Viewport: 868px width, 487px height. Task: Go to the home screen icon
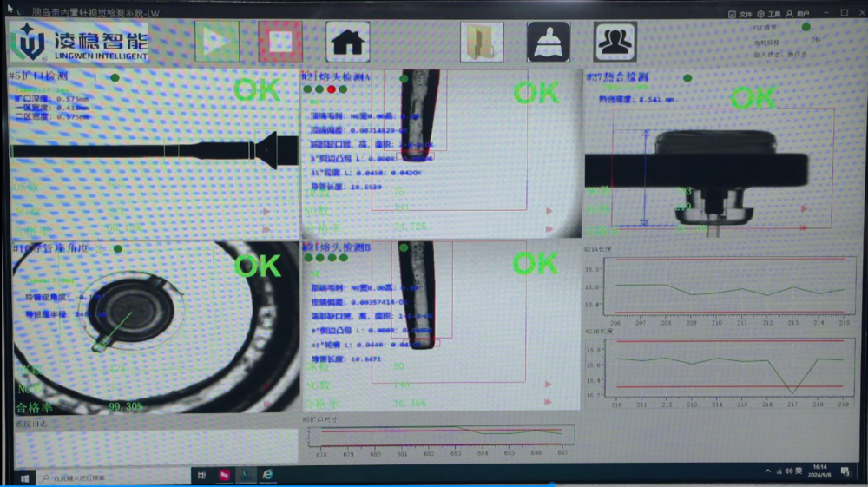coord(348,42)
